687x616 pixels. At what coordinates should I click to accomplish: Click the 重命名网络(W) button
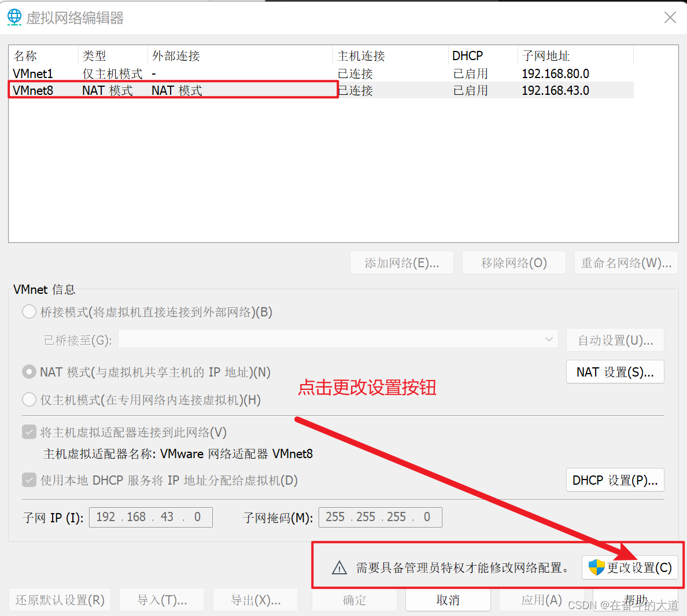coord(626,263)
